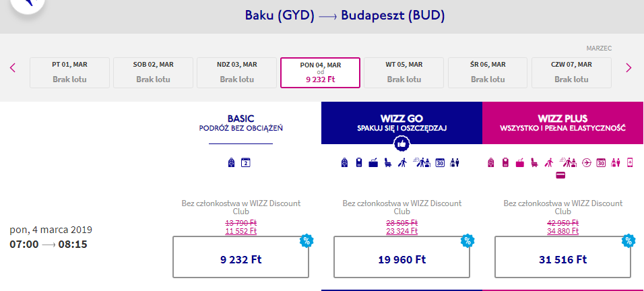Choose the WIZZ PLUS fare for 31 516 Ft
The image size is (644, 291).
(562, 257)
